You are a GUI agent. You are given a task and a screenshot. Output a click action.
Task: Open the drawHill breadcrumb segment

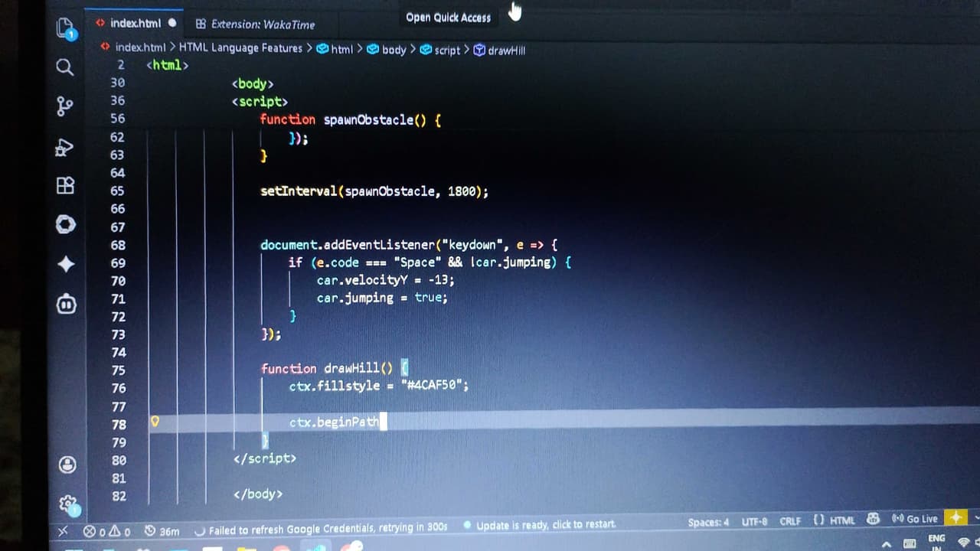pos(499,51)
